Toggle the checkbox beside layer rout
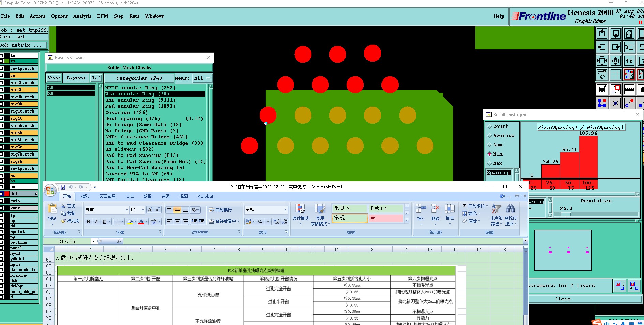Viewport: 644px width, 325px height. (2, 208)
